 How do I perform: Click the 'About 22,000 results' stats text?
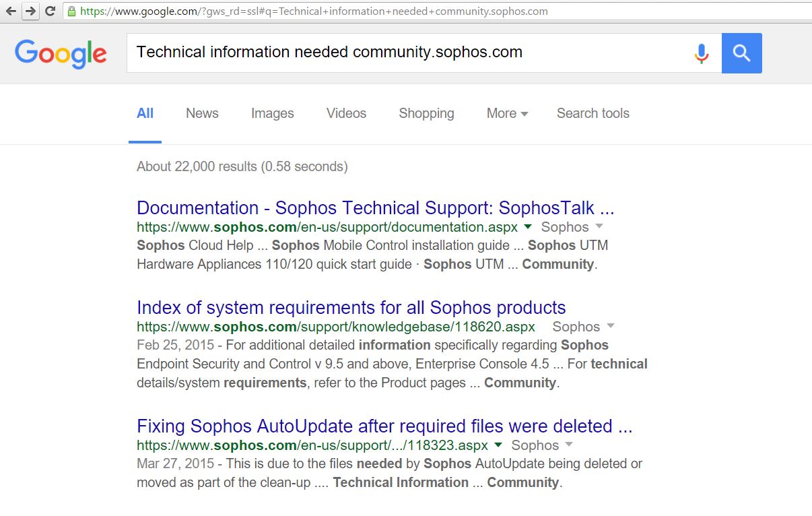242,166
